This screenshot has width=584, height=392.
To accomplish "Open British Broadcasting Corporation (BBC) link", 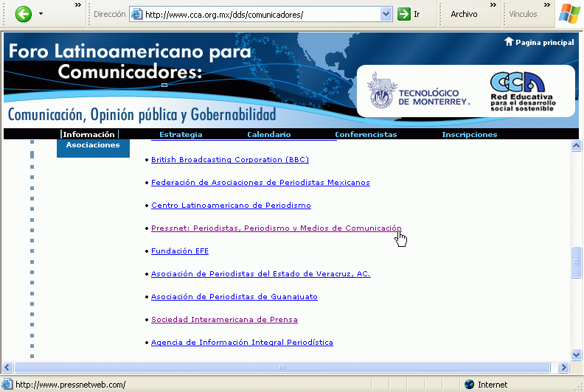I will click(x=230, y=160).
